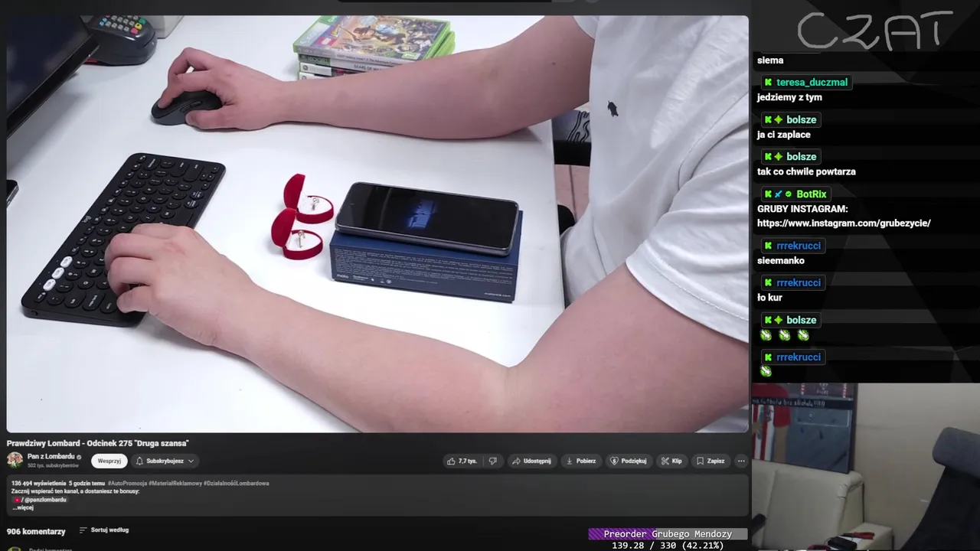Click the 136 494 wyświetlenia view count
The height and width of the screenshot is (551, 980).
coord(38,483)
